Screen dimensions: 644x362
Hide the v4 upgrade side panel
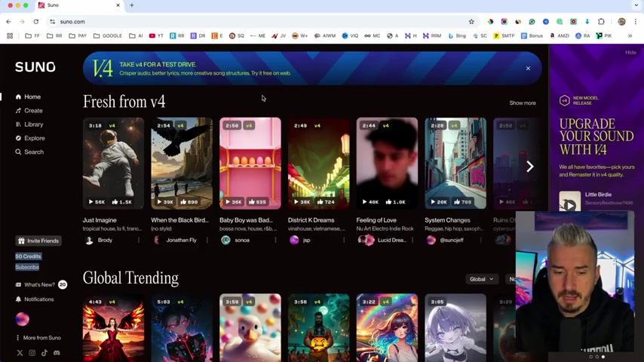tap(630, 53)
